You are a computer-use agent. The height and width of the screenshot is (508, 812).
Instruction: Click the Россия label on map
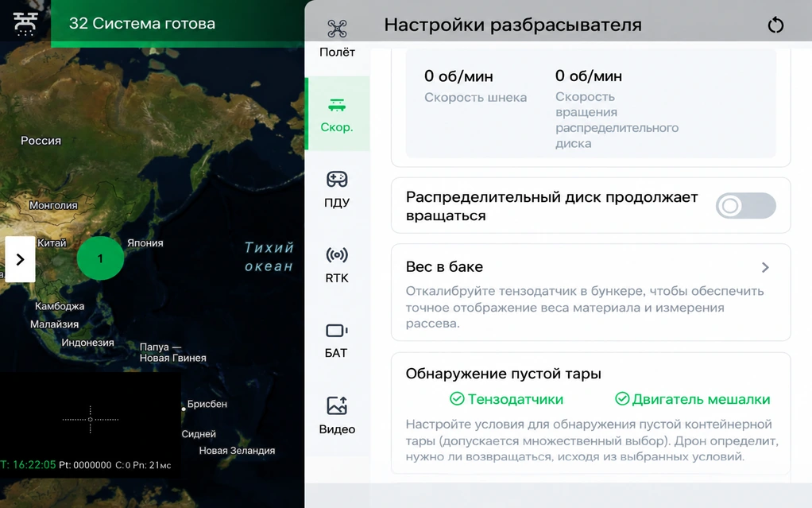[x=41, y=141]
